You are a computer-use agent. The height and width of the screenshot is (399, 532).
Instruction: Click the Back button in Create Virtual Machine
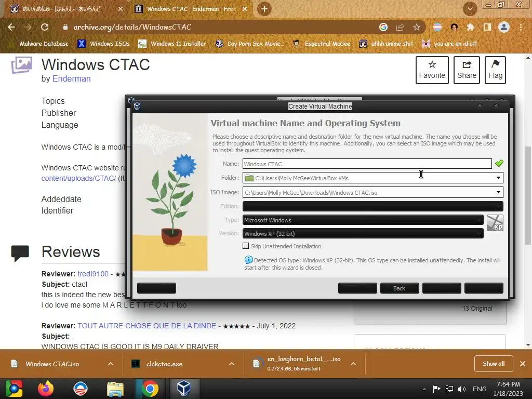tap(400, 288)
